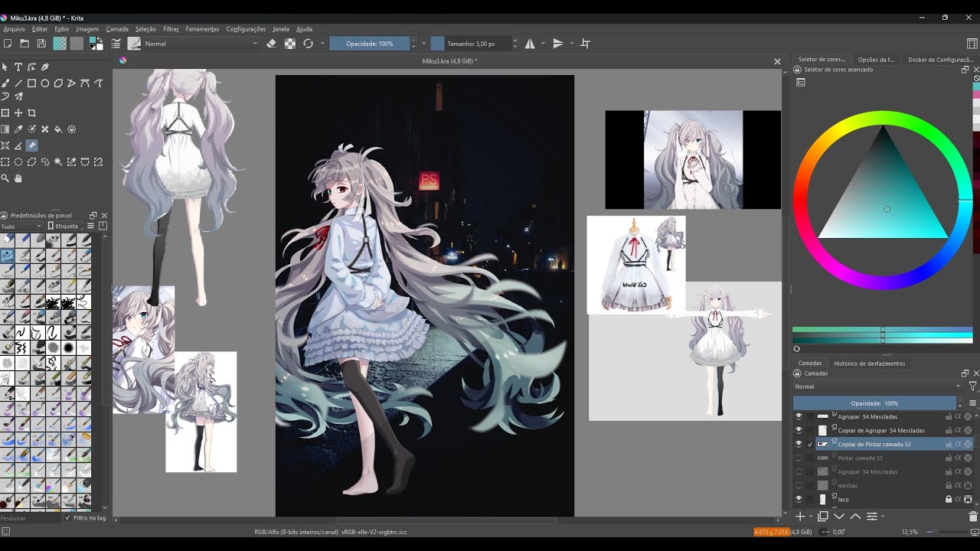Open layer filter funnel dropdown
This screenshot has width=980, height=551.
point(973,386)
